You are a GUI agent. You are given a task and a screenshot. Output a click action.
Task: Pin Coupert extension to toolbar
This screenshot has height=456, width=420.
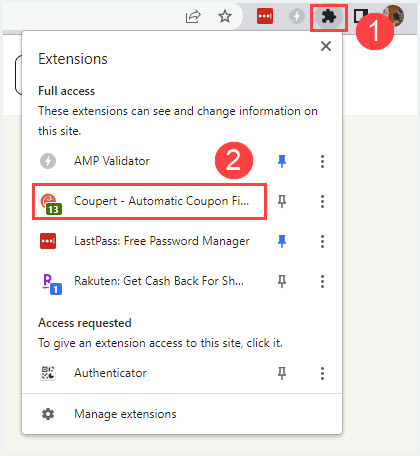click(x=282, y=201)
